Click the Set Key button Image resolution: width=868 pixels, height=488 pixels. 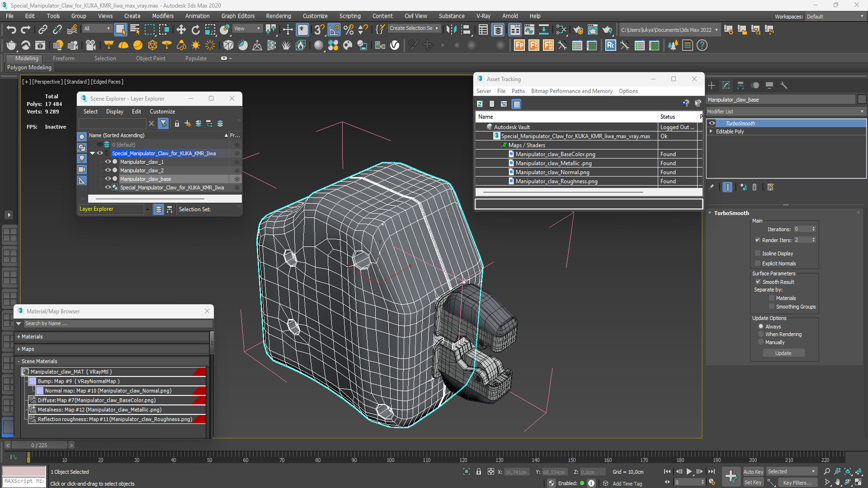click(x=753, y=483)
